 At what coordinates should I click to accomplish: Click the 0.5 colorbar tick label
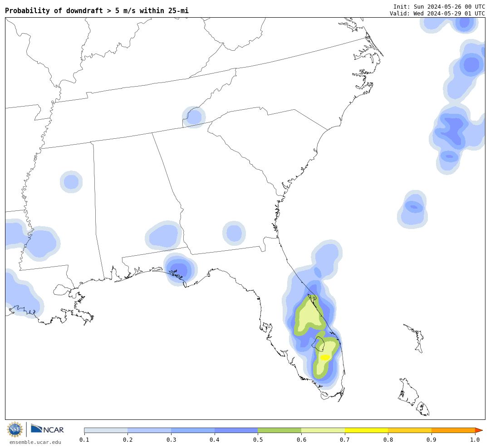(258, 439)
